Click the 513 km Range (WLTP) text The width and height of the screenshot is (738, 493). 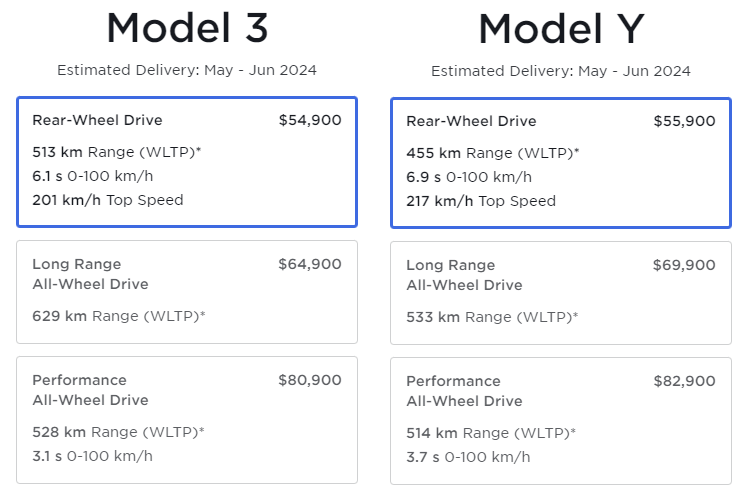pos(118,152)
